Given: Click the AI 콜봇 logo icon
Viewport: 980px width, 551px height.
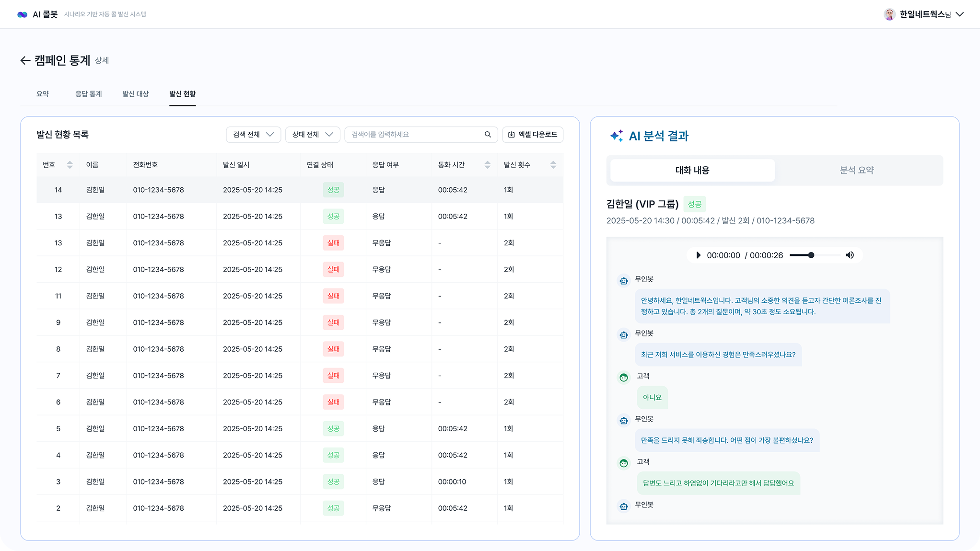Looking at the screenshot, I should point(21,14).
